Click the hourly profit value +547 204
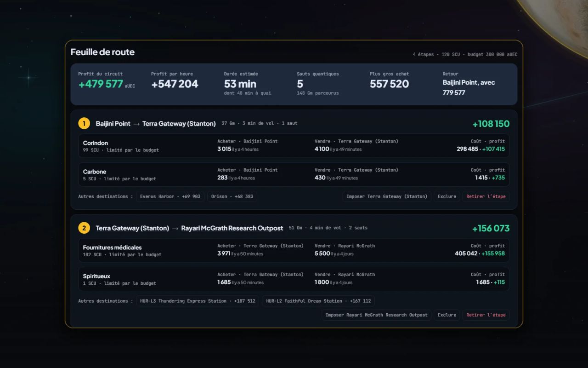 pyautogui.click(x=175, y=84)
